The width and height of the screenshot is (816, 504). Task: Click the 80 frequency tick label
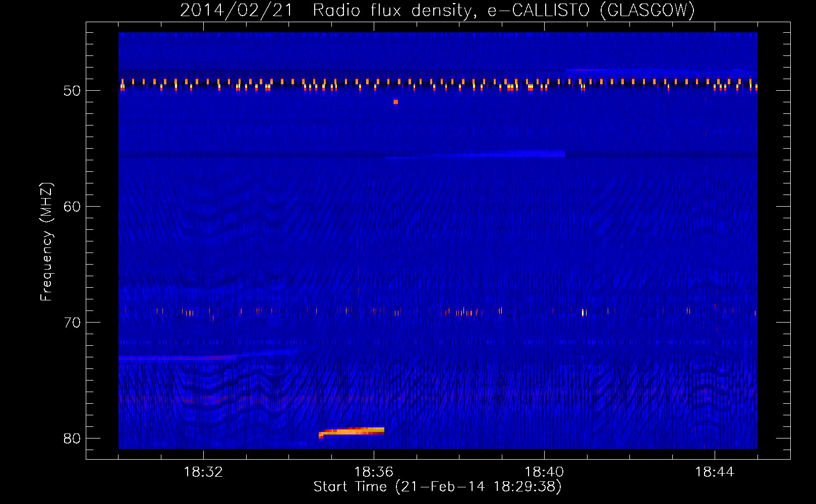[72, 438]
